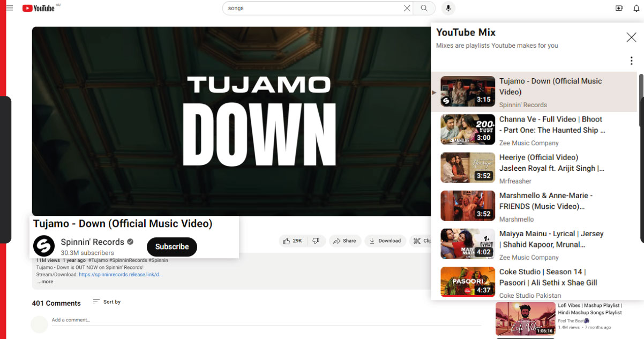Open Coke Studio Pasoori thumbnail
Image resolution: width=644 pixels, height=339 pixels.
coord(468,282)
